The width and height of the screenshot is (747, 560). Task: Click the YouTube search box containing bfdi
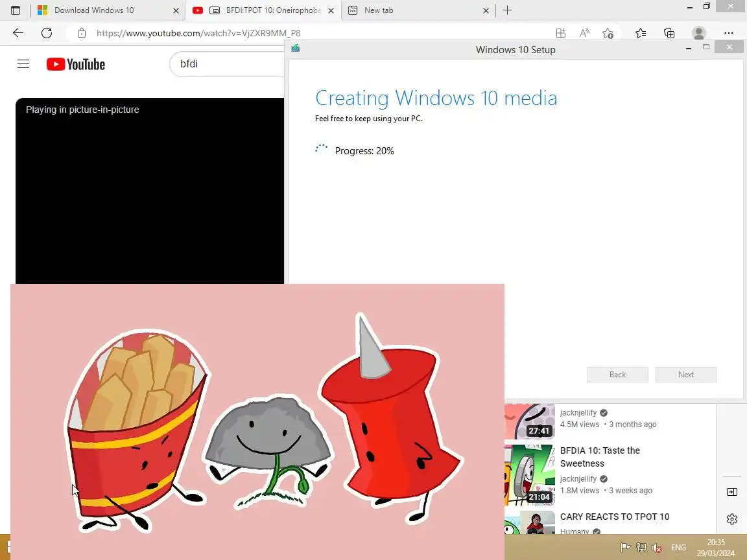coord(228,64)
